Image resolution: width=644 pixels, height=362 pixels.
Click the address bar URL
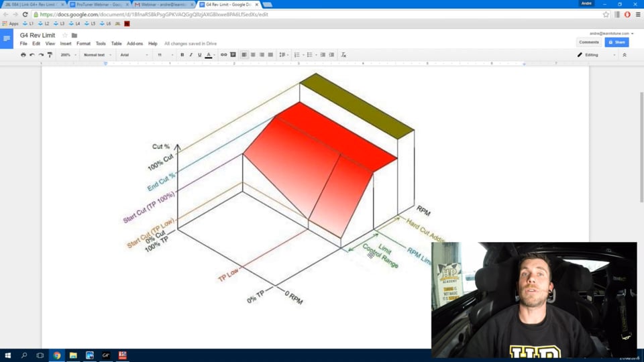(154, 14)
